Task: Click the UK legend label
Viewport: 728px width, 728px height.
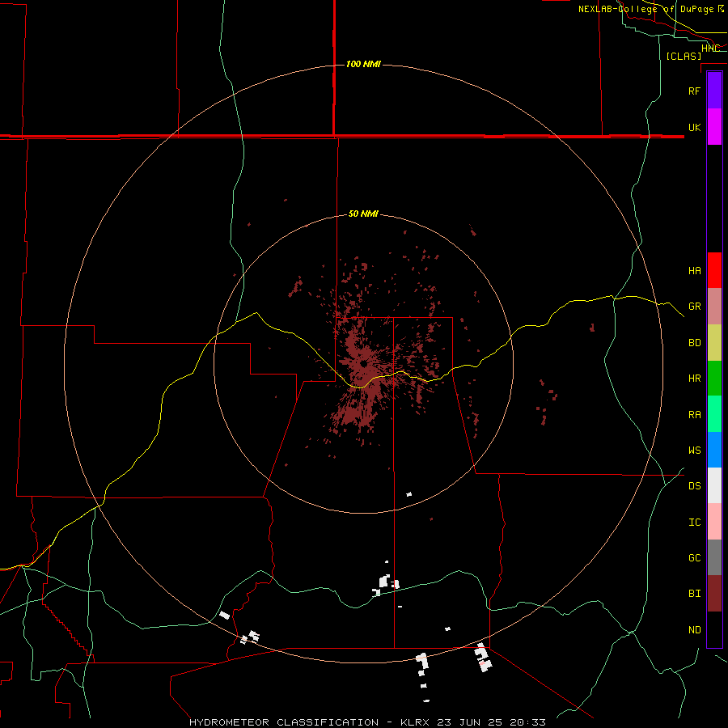Action: coord(694,127)
